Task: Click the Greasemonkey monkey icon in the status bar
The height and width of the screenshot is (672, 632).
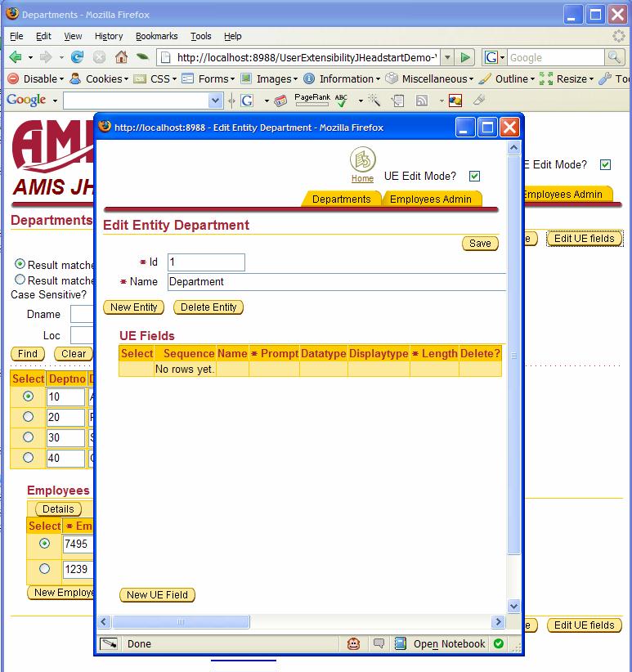Action: [x=353, y=643]
